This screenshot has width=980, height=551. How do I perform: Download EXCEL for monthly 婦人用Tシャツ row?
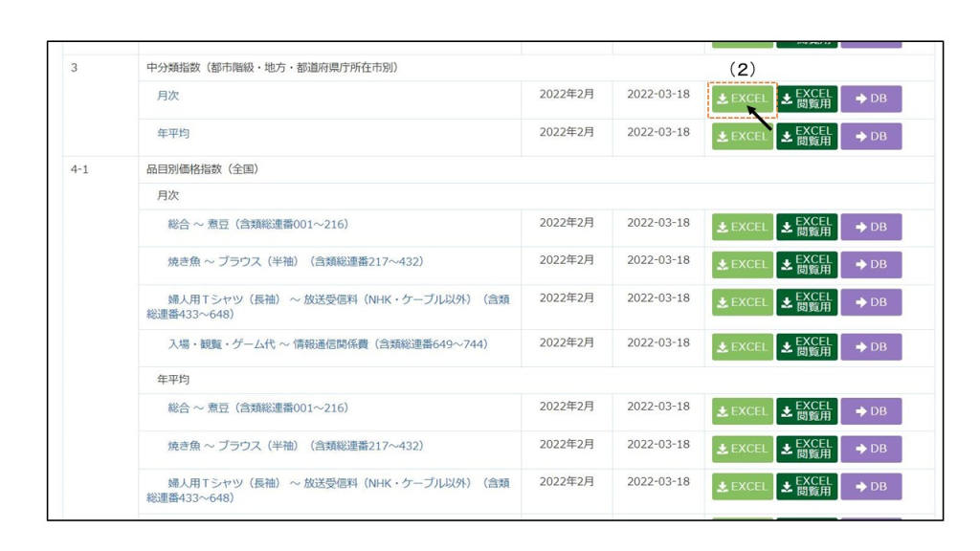pyautogui.click(x=742, y=302)
